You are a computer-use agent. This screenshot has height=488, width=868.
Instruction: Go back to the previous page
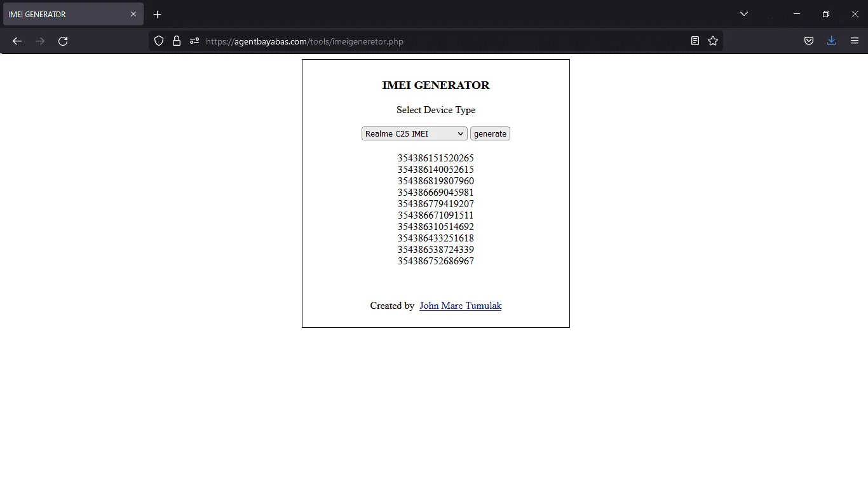coord(17,41)
